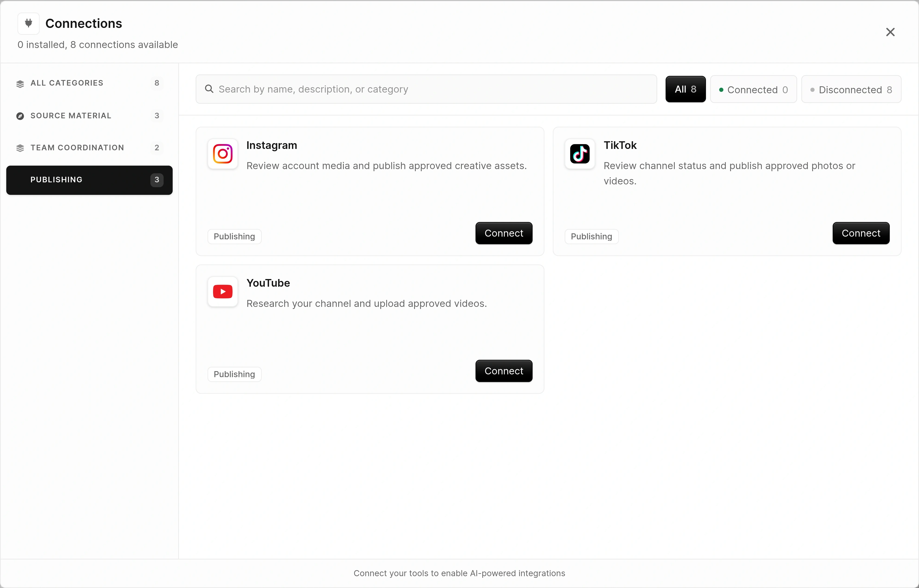The height and width of the screenshot is (588, 919).
Task: Click Instagram description 'Review account media' text
Action: (387, 166)
